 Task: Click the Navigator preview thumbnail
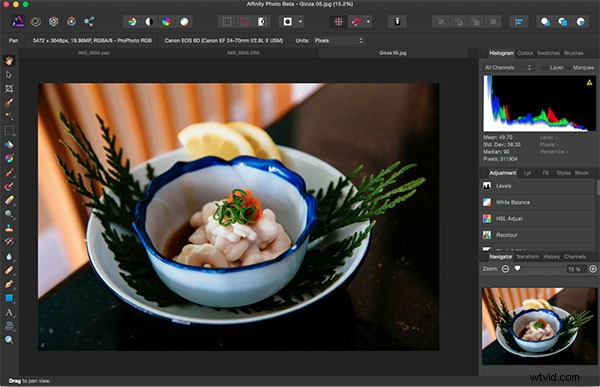click(x=539, y=326)
